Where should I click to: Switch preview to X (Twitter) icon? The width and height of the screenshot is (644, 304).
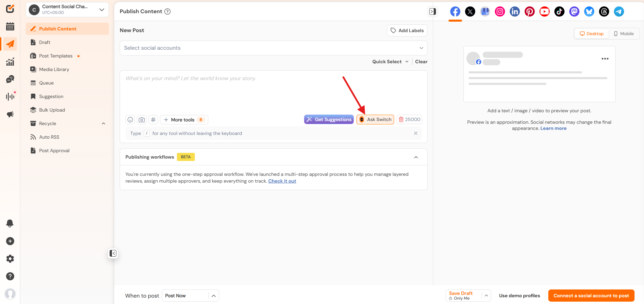coord(470,11)
